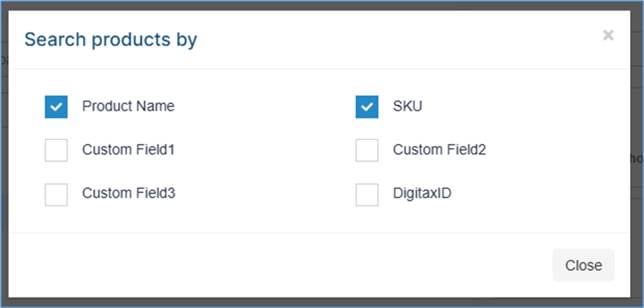This screenshot has height=308, width=644.
Task: Uncheck the SKU checkbox
Action: 367,107
